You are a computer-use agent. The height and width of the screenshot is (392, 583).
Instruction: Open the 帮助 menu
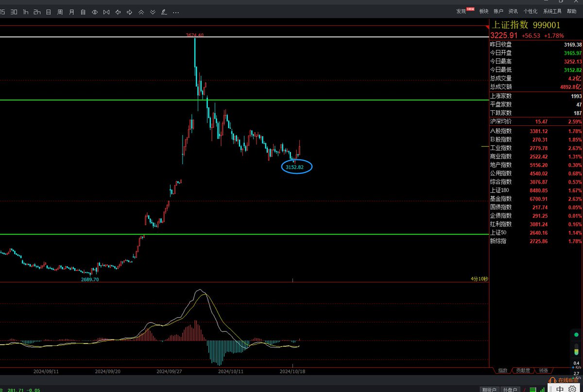[x=571, y=11]
